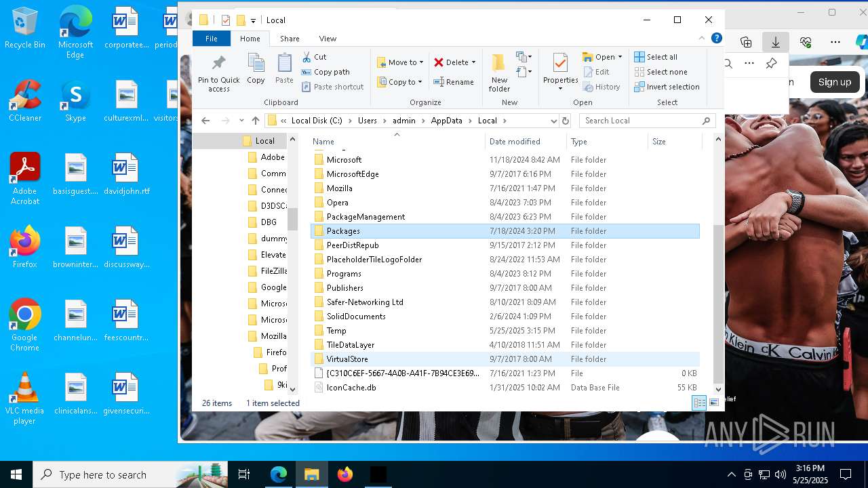Click in Search Local field
This screenshot has width=868, height=488.
point(647,121)
